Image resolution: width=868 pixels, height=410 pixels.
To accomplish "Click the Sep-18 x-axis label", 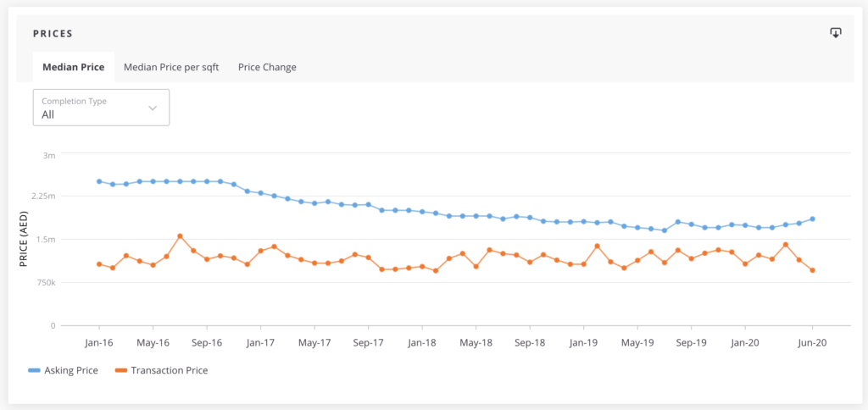I will click(x=530, y=343).
